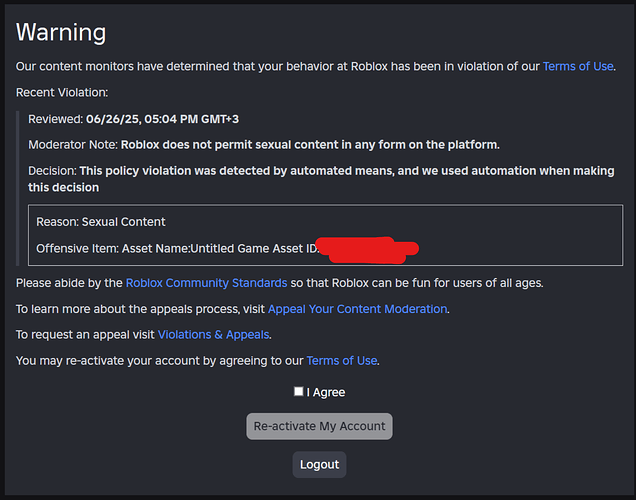Screen dimensions: 636x500
Task: Open the Violations & Appeals link
Action: click(x=213, y=335)
